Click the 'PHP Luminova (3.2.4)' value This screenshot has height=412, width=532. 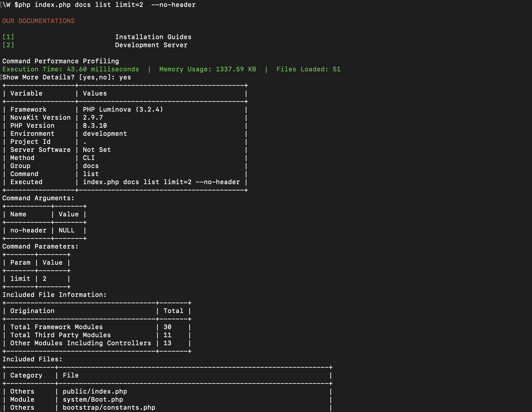(123, 110)
